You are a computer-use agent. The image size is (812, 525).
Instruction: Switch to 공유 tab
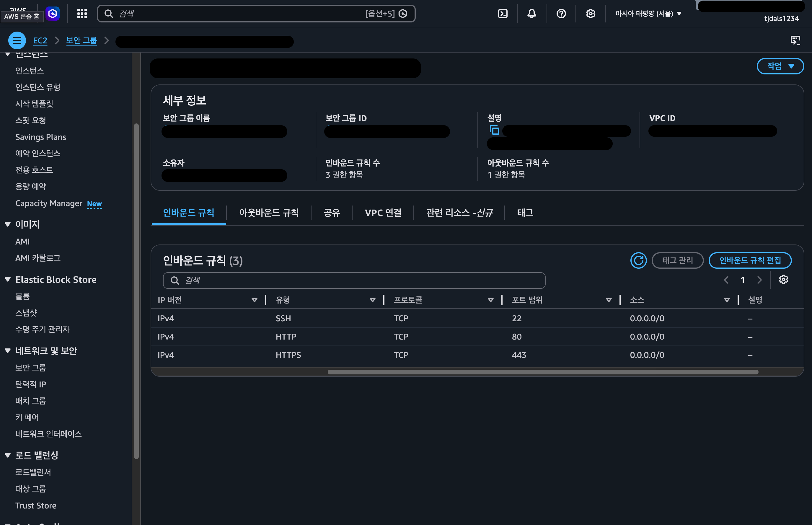pyautogui.click(x=332, y=213)
